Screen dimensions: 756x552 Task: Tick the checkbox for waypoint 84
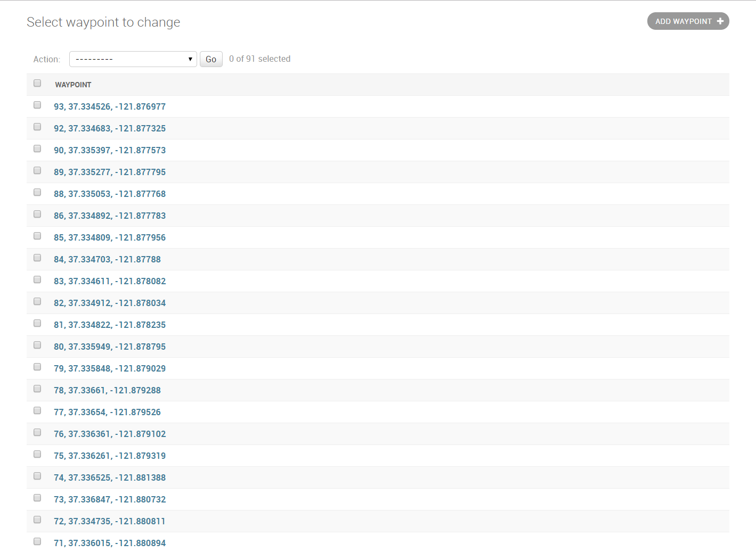(x=37, y=258)
